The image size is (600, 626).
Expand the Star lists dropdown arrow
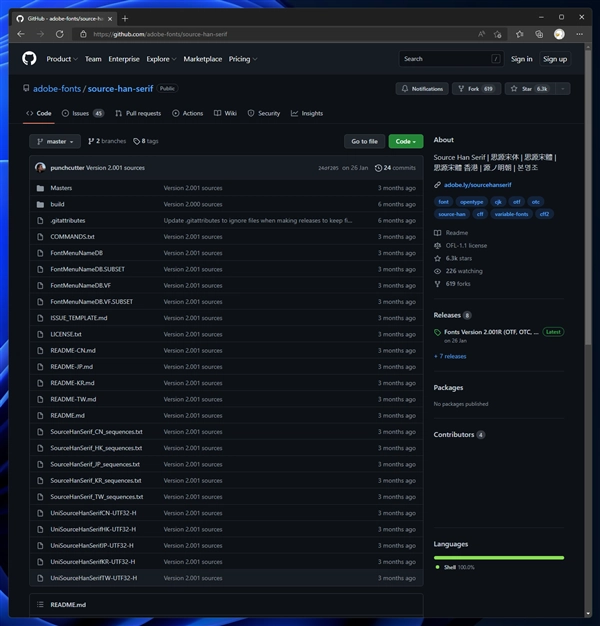(562, 89)
